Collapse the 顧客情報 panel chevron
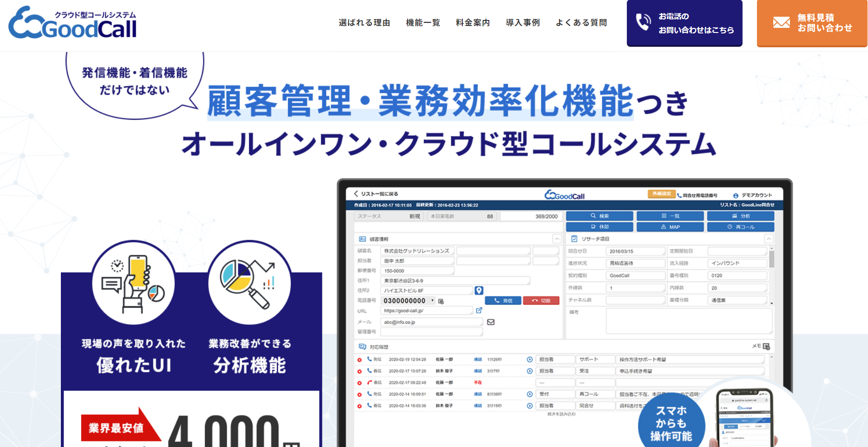 click(556, 239)
